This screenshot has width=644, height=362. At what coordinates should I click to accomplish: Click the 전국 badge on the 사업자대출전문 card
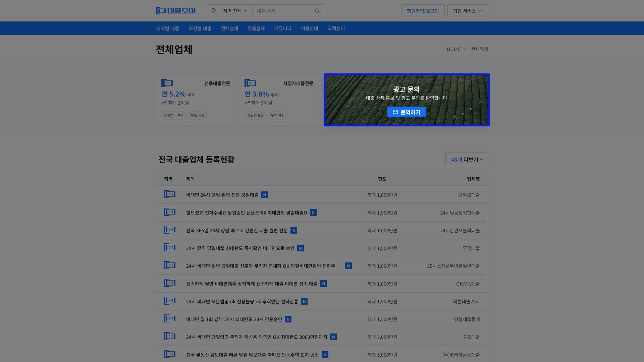tap(250, 83)
